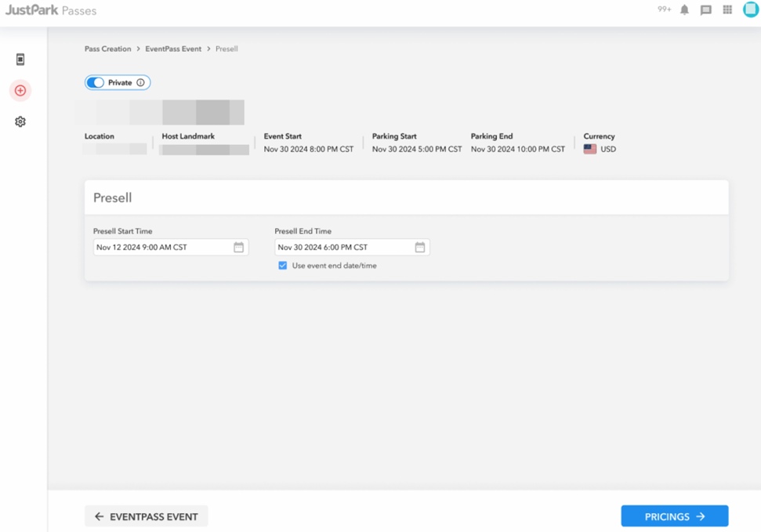Image resolution: width=761 pixels, height=532 pixels.
Task: Click the PRICINGS next button
Action: [675, 516]
